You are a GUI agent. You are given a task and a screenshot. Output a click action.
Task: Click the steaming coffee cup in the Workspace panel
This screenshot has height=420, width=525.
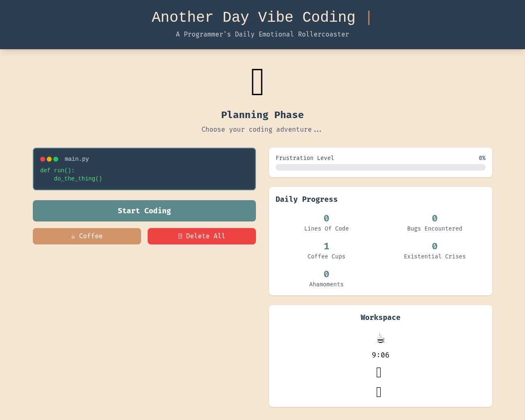pyautogui.click(x=380, y=338)
